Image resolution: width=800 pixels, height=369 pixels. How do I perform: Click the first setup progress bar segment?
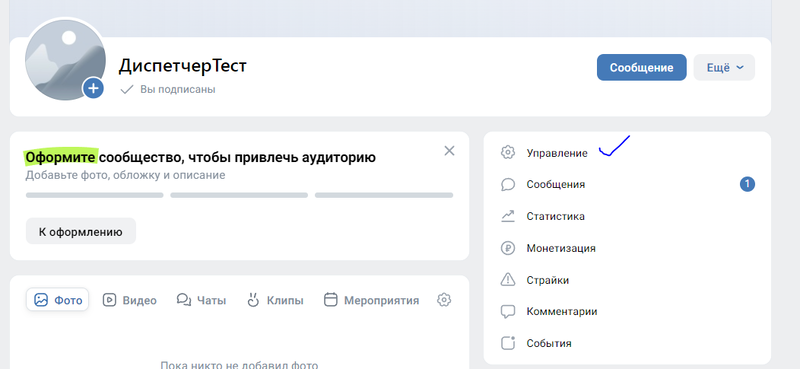click(94, 195)
